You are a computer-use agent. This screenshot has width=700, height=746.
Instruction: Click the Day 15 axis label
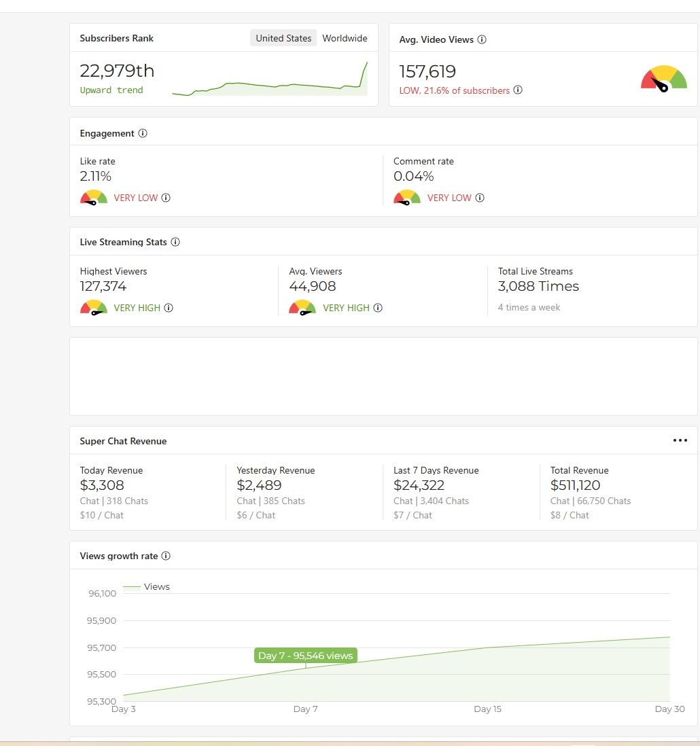coord(487,709)
